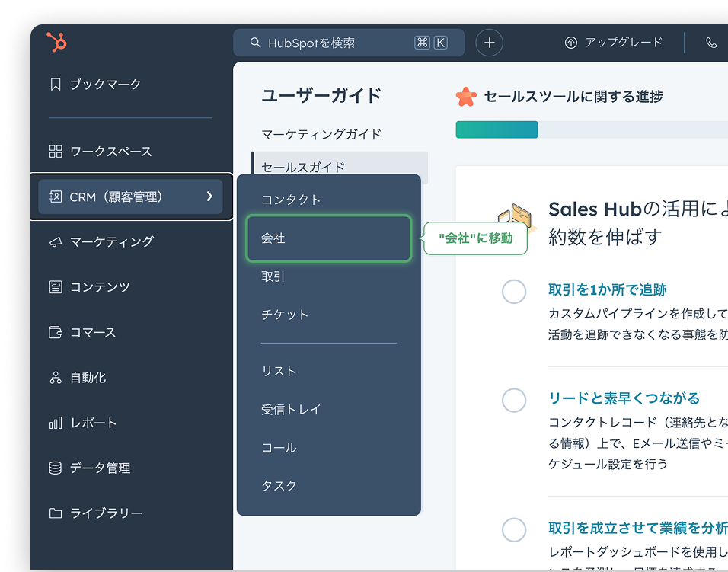Click the sales tool progress bar
The image size is (728, 572).
(592, 129)
